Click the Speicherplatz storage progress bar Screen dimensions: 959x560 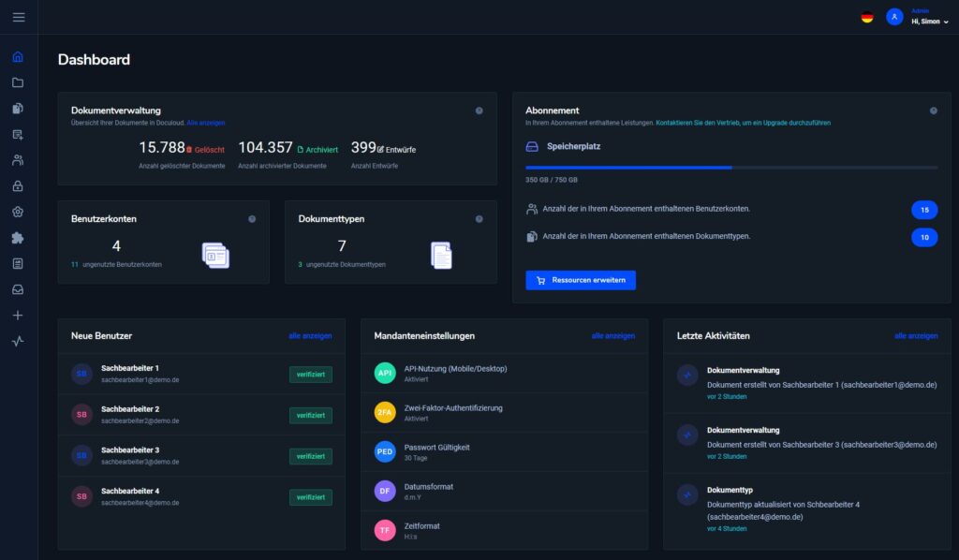click(731, 167)
